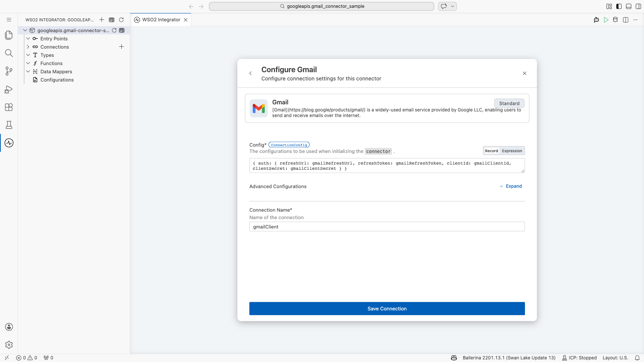This screenshot has height=362, width=644.
Task: Toggle the secondary side bar
Action: coord(638,6)
